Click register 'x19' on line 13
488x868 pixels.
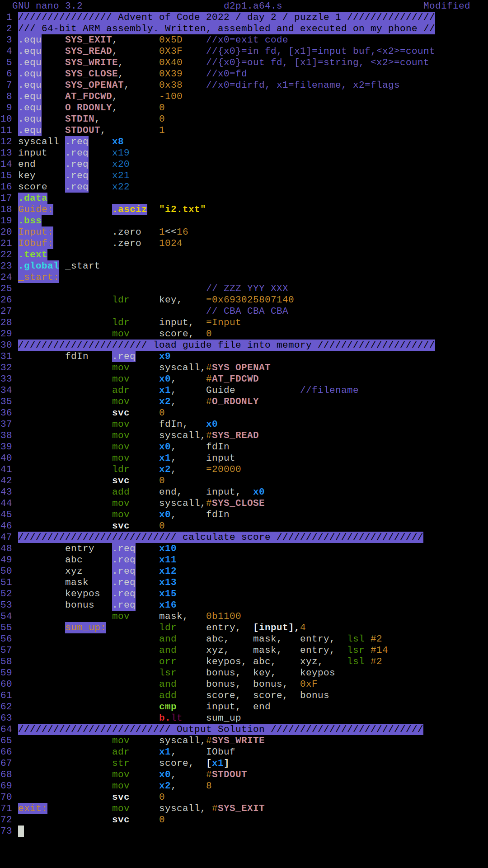tap(121, 153)
